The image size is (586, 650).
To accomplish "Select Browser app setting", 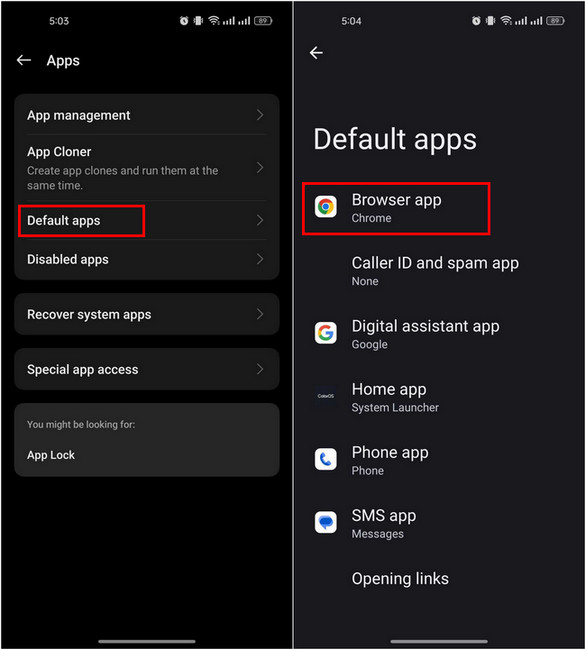I will coord(439,208).
